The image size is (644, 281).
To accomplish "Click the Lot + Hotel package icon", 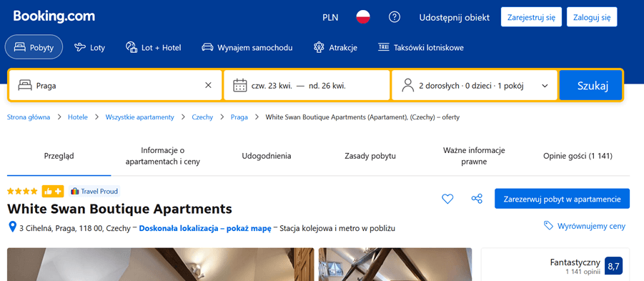I will pos(131,47).
